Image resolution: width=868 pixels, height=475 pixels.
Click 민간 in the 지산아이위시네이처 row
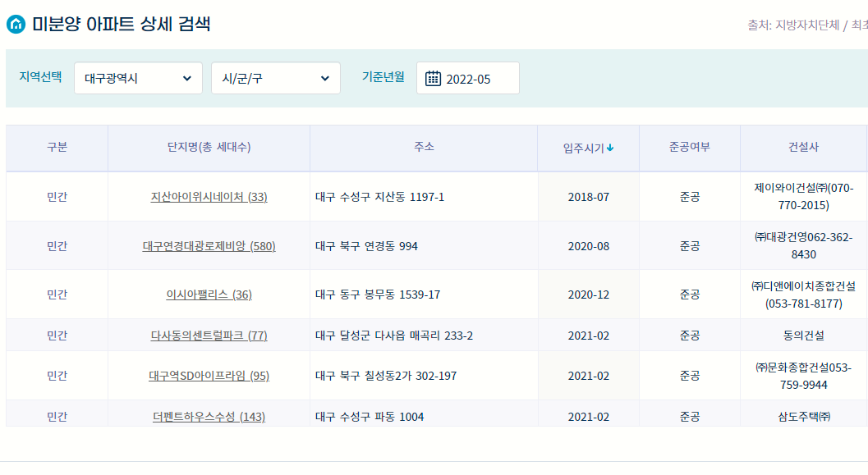click(x=57, y=197)
